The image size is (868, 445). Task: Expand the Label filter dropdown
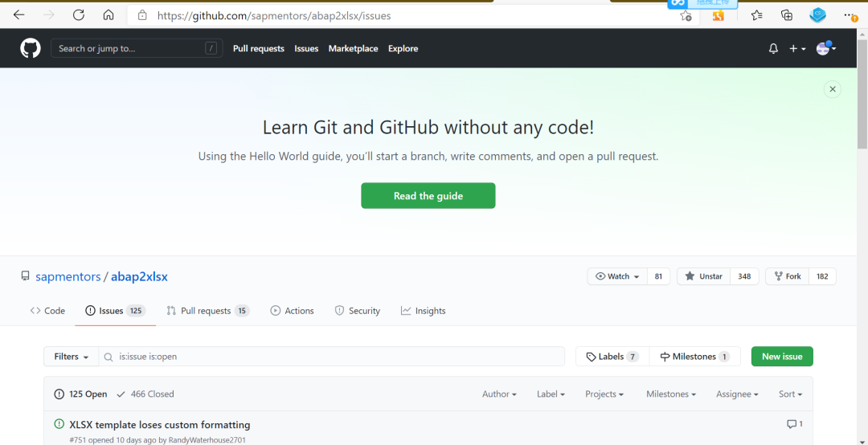tap(551, 394)
